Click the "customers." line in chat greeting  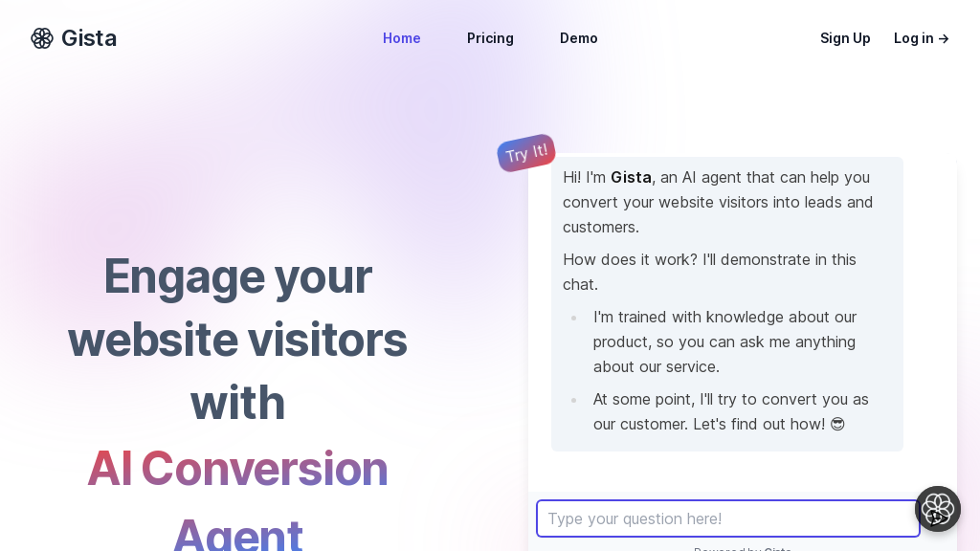tap(601, 227)
